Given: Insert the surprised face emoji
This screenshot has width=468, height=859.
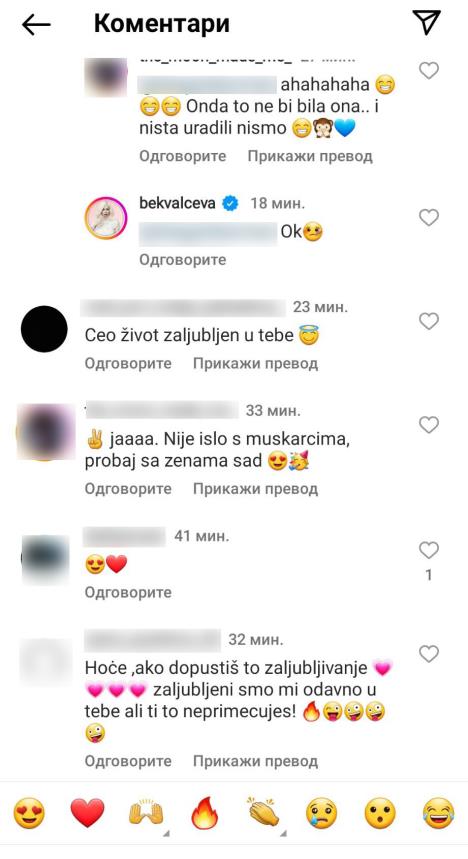Looking at the screenshot, I should pos(380,813).
